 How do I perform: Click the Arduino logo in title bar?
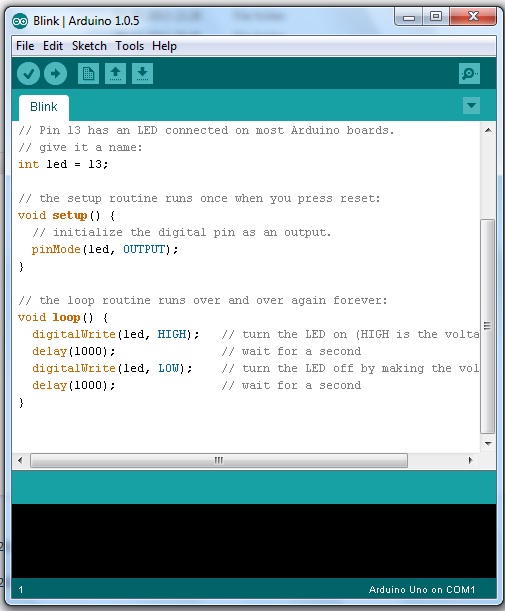20,21
